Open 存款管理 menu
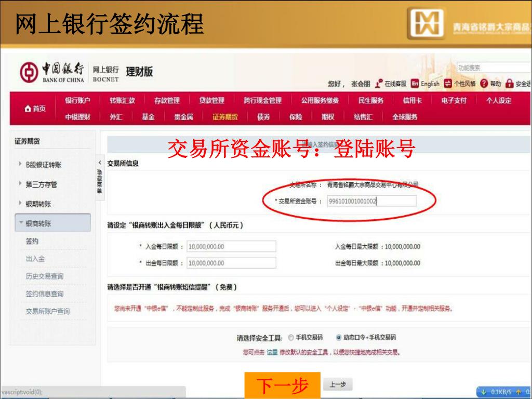 pyautogui.click(x=167, y=100)
